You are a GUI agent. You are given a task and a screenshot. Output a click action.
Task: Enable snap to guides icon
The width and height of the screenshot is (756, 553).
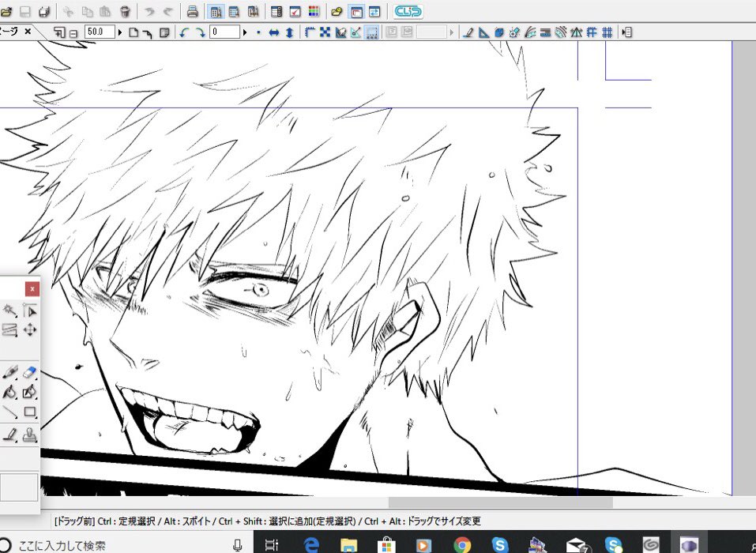point(592,32)
